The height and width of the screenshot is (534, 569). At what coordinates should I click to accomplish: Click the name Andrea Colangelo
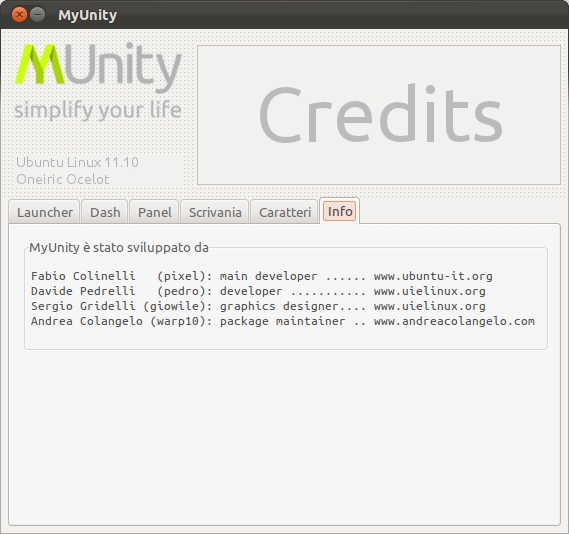pyautogui.click(x=87, y=321)
